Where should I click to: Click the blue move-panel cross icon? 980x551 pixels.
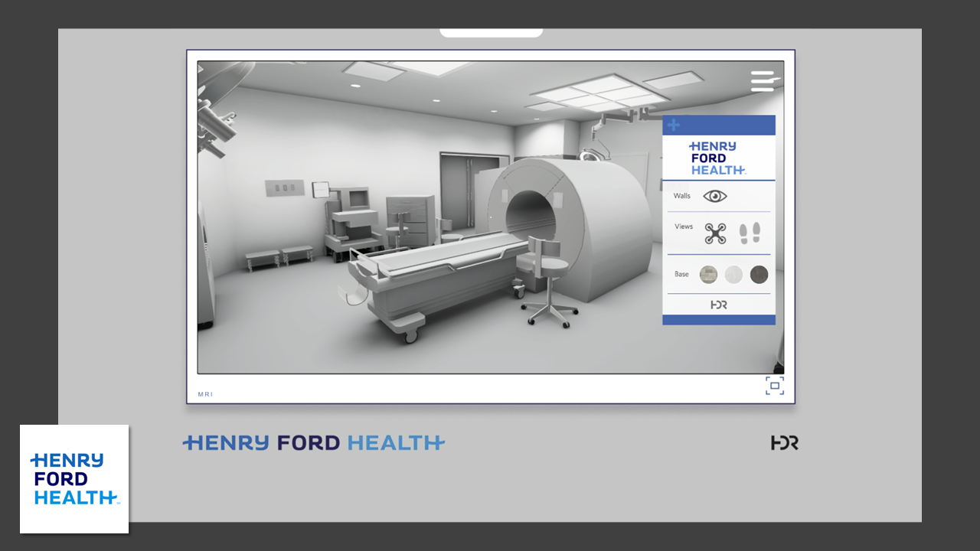(x=674, y=125)
